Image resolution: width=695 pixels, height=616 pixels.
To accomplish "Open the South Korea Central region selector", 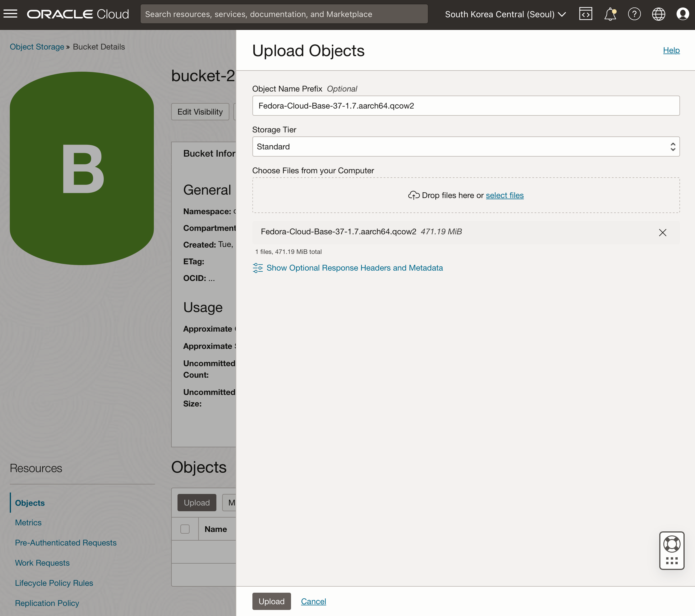I will (x=505, y=14).
